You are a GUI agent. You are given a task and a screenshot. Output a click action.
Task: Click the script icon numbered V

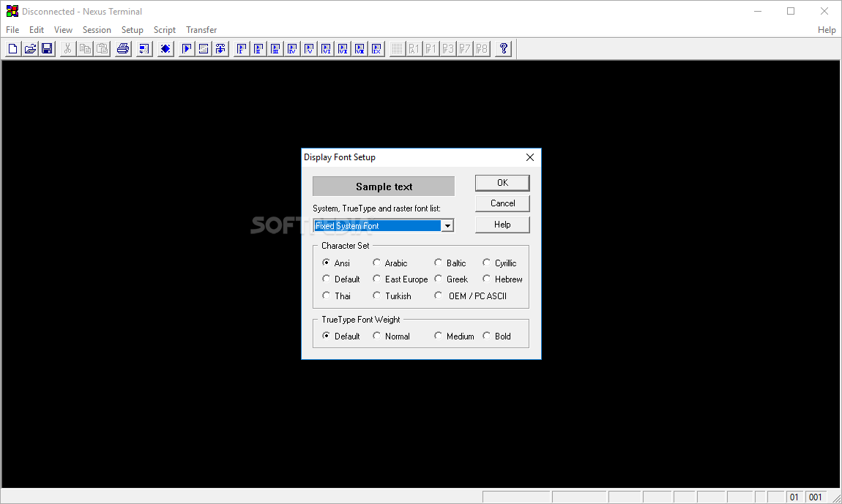click(x=309, y=49)
